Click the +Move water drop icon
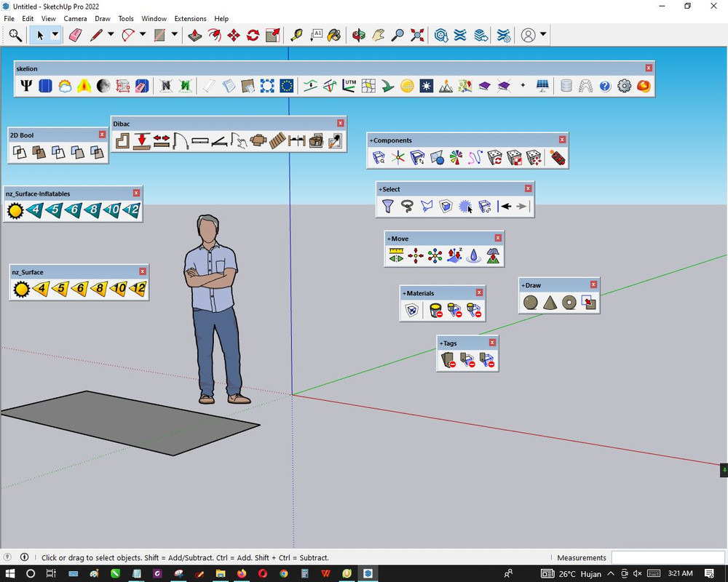Viewport: 728px width, 582px height. 474,256
